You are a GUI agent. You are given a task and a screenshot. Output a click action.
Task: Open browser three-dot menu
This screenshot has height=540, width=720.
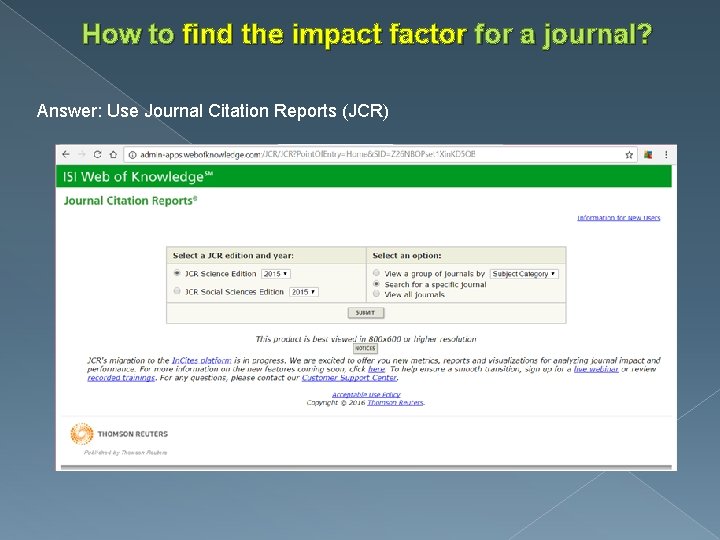click(x=666, y=155)
